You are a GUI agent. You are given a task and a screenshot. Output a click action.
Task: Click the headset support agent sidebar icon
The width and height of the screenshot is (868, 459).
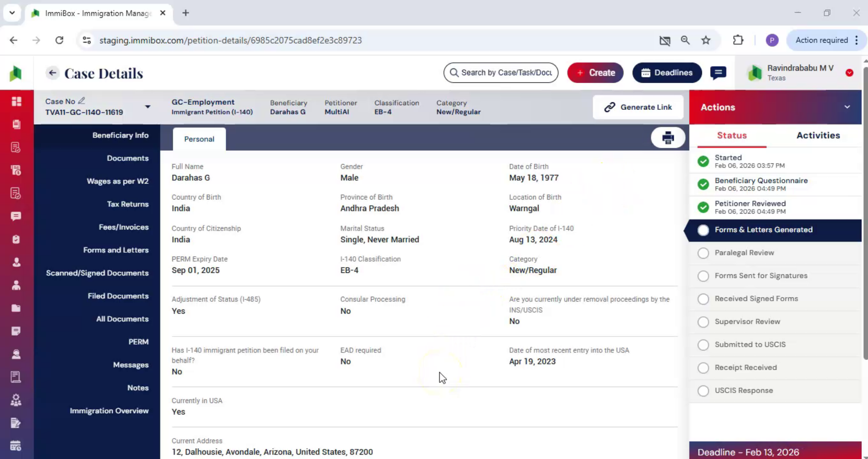click(x=16, y=354)
